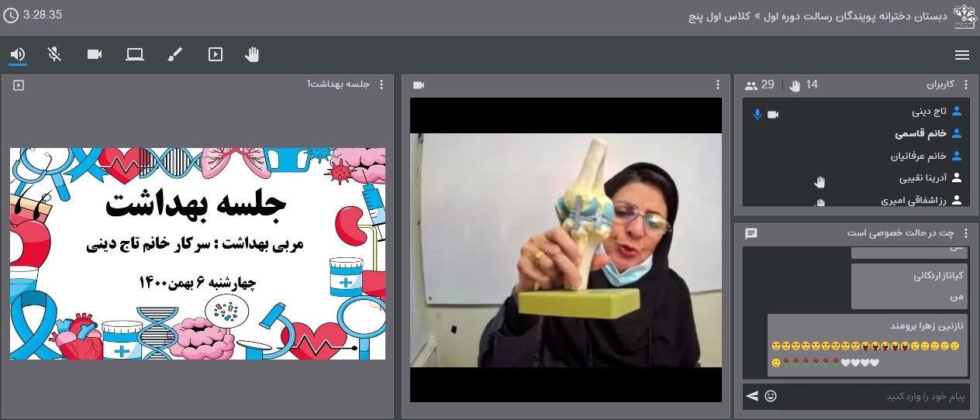The width and height of the screenshot is (980, 420).
Task: Select the whiteboard brush tool
Action: click(x=175, y=54)
